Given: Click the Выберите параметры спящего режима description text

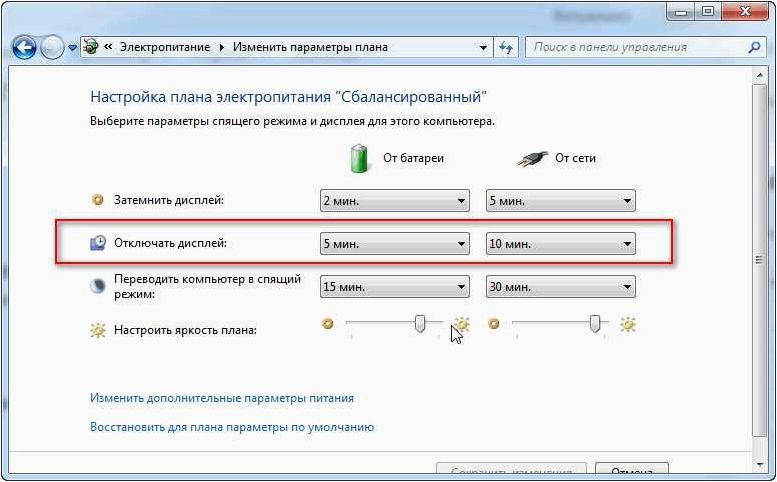Looking at the screenshot, I should pyautogui.click(x=292, y=121).
